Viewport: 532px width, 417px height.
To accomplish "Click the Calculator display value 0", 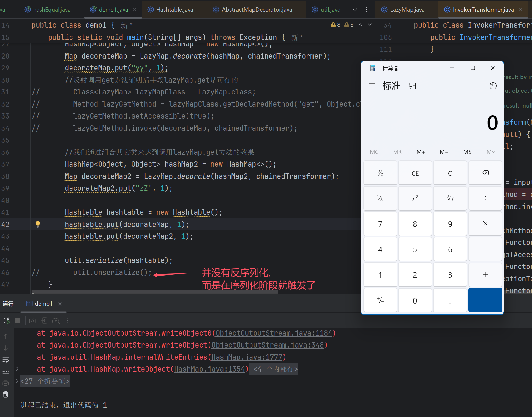I will tap(492, 123).
